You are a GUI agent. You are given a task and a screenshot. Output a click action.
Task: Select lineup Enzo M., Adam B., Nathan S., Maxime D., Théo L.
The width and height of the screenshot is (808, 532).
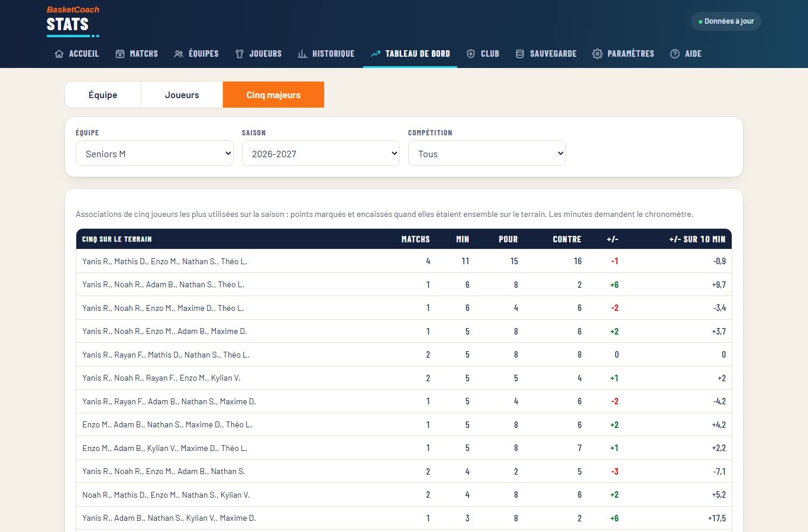[404, 424]
